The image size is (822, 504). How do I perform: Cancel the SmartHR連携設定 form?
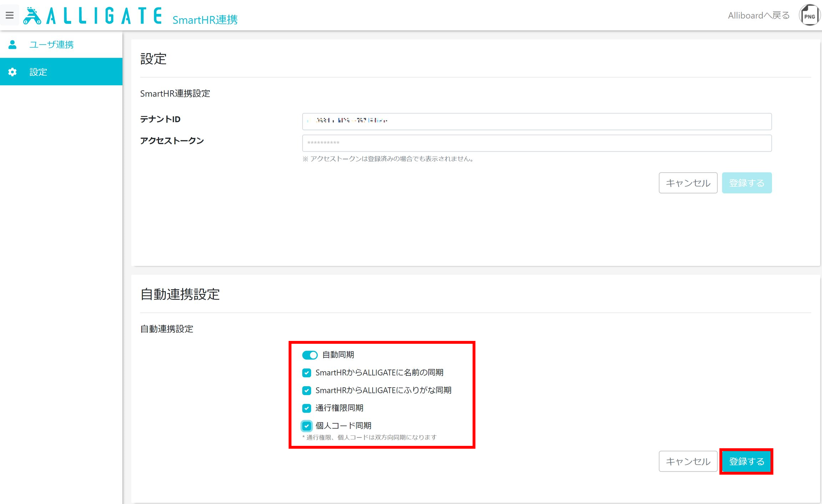click(x=688, y=183)
